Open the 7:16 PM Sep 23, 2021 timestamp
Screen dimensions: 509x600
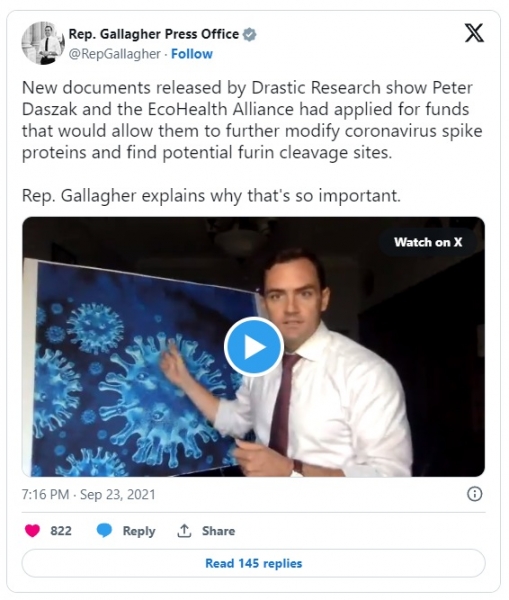pos(89,494)
